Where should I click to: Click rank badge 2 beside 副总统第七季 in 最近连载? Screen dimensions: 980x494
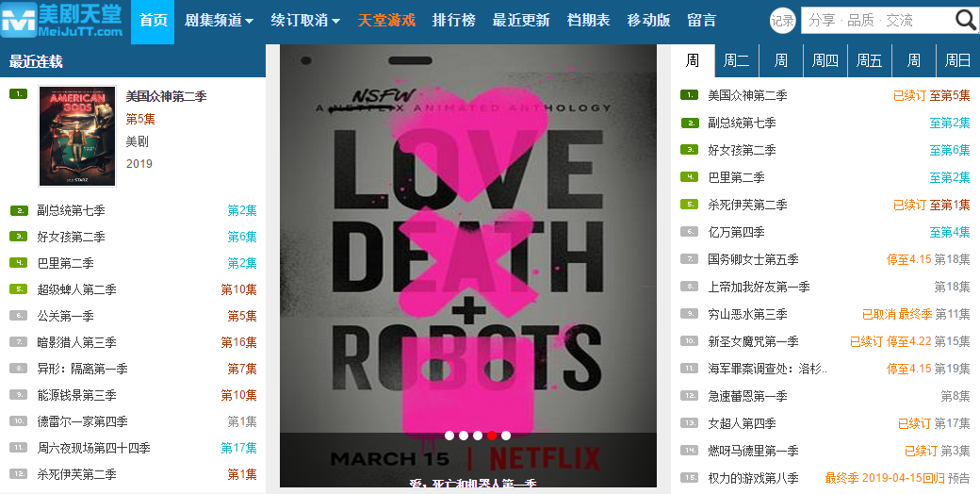19,211
